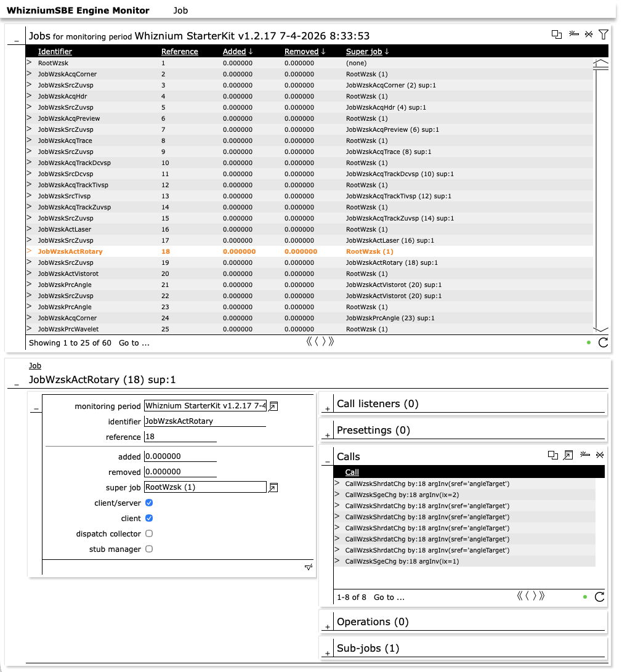Sort jobs by Reference column
This screenshot has height=672, width=622.
point(179,51)
